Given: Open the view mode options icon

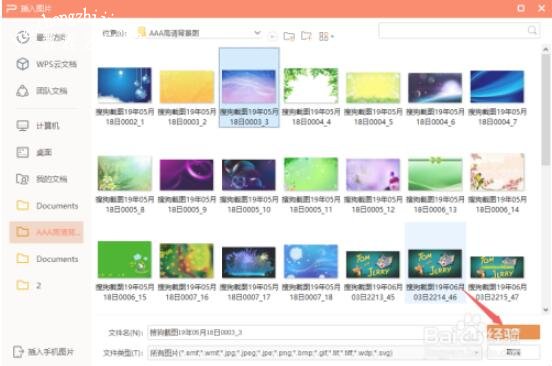Looking at the screenshot, I should pyautogui.click(x=326, y=36).
